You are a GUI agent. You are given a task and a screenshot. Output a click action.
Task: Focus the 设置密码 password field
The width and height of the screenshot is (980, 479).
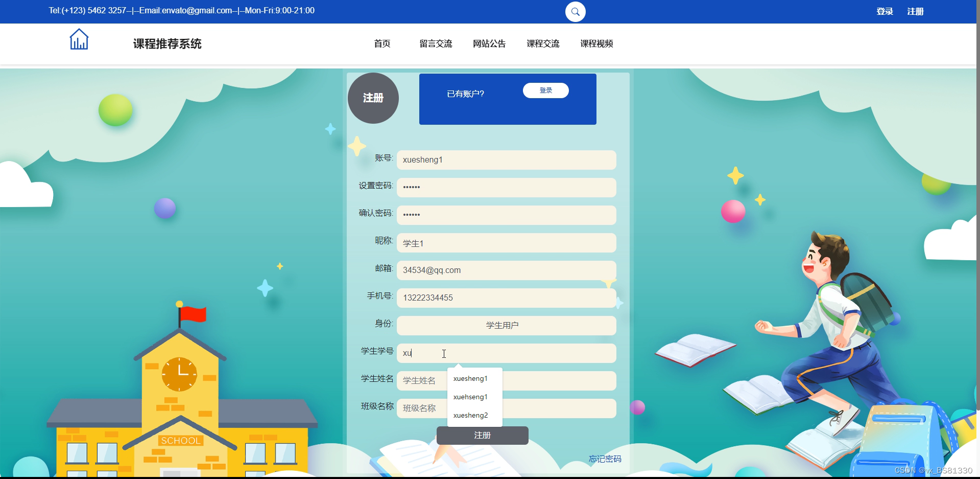(507, 188)
